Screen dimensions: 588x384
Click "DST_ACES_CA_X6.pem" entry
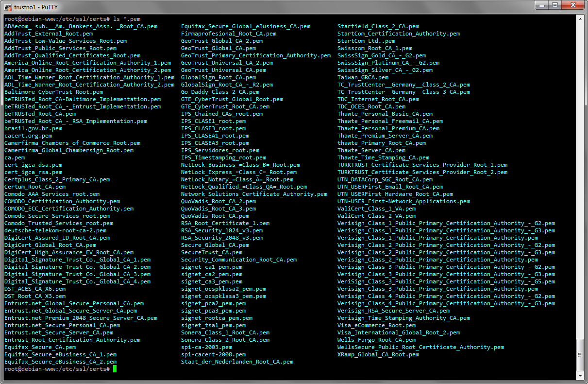tap(35, 289)
